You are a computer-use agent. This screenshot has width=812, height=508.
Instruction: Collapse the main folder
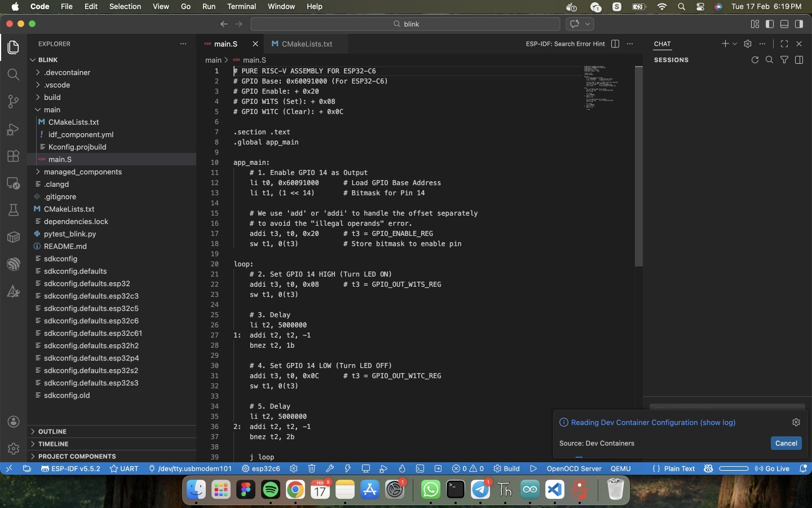[112, 110]
